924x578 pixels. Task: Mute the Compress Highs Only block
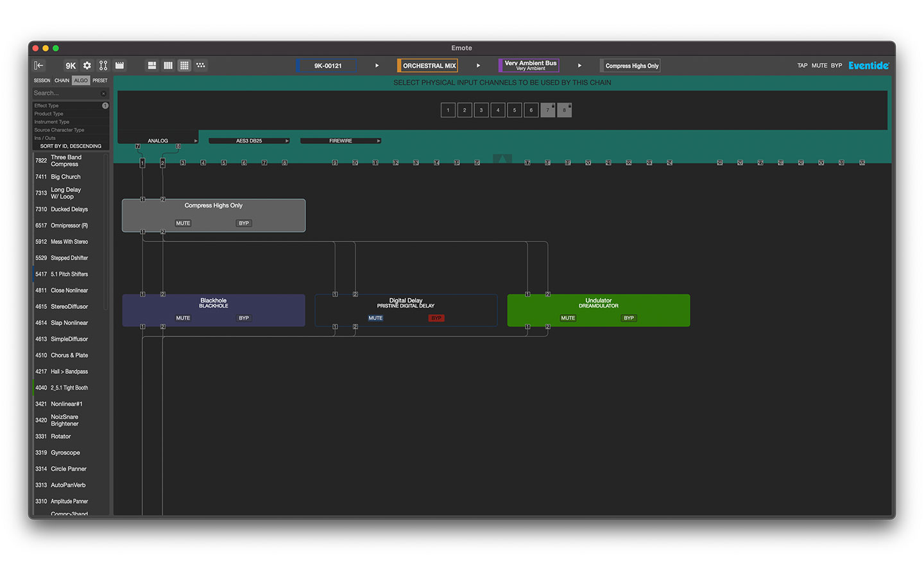183,223
